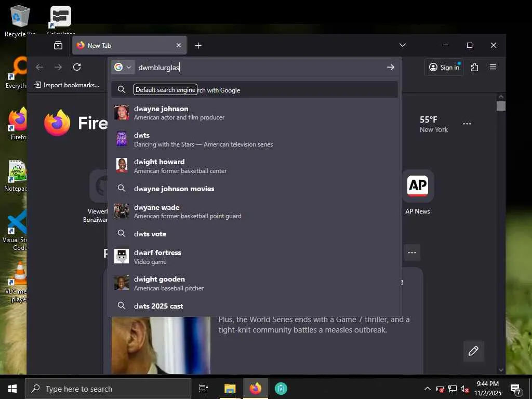Click the Go arrow in the address bar
Image resolution: width=532 pixels, height=399 pixels.
391,67
